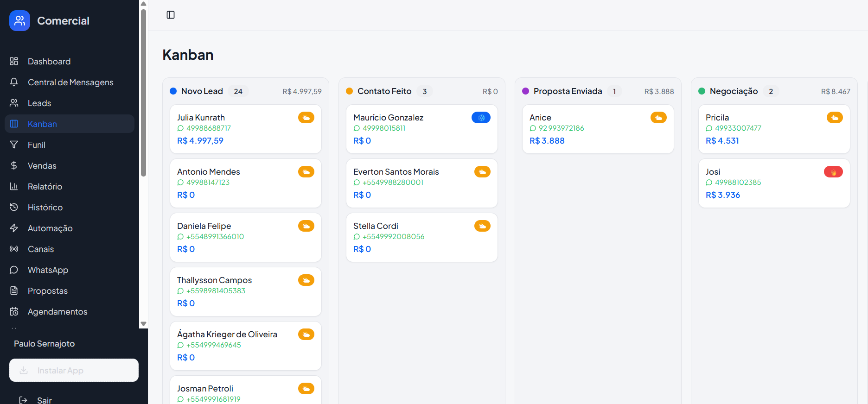
Task: Click warm badge on Everton Santos Morais card
Action: pos(482,172)
